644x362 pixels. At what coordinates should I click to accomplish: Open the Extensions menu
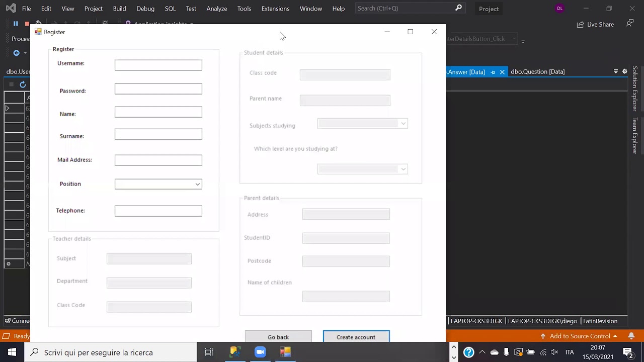point(275,9)
